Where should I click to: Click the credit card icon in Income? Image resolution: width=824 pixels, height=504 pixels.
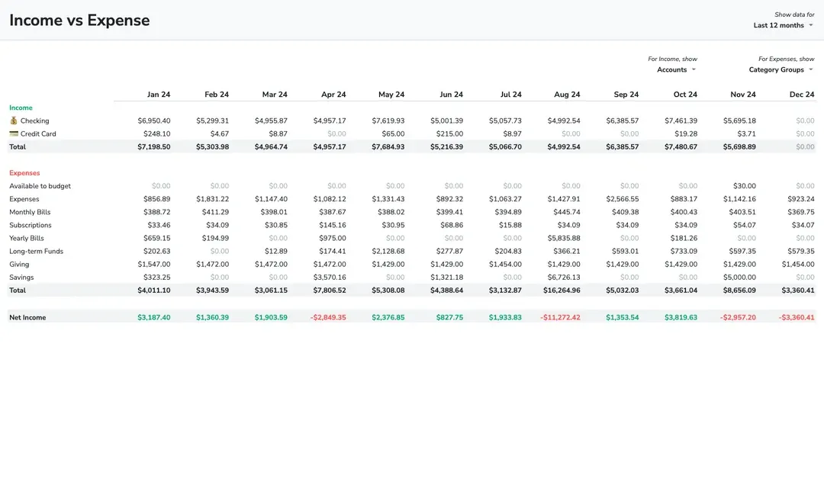13,133
